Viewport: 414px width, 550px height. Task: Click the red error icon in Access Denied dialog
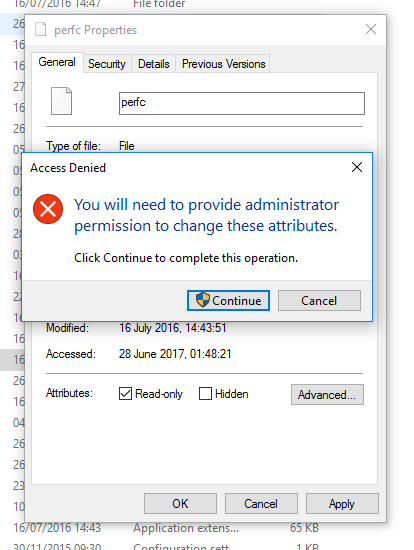pos(48,209)
